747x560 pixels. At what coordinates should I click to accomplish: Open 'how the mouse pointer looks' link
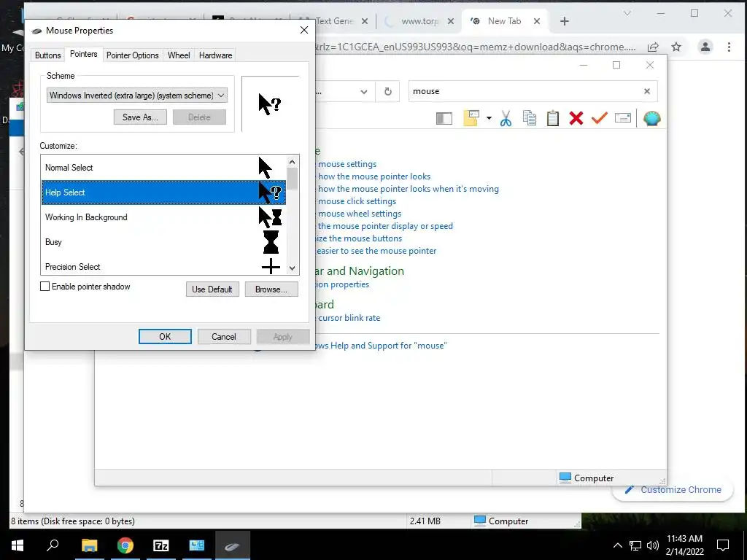pos(374,176)
